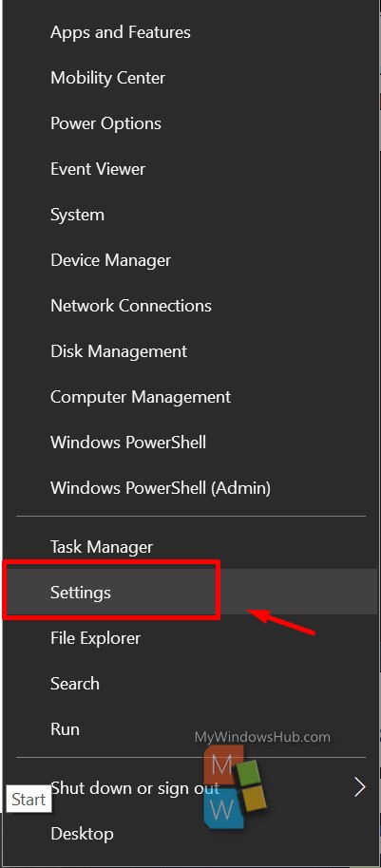Open Windows PowerShell
Viewport: 381px width, 868px height.
(190, 443)
